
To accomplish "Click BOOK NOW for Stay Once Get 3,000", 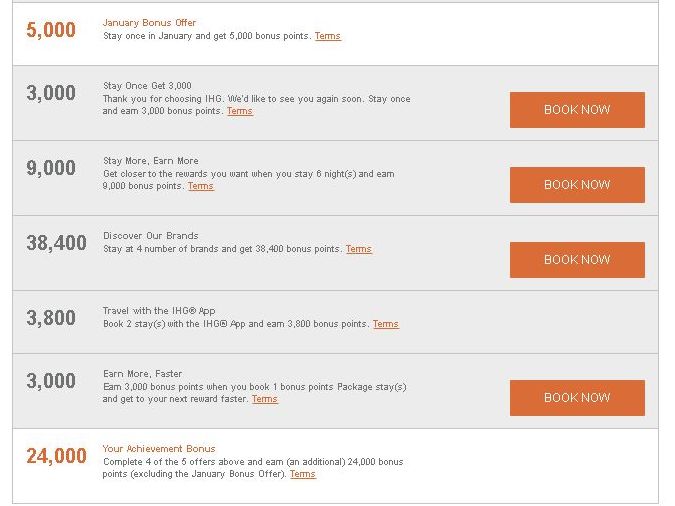I will [x=577, y=110].
